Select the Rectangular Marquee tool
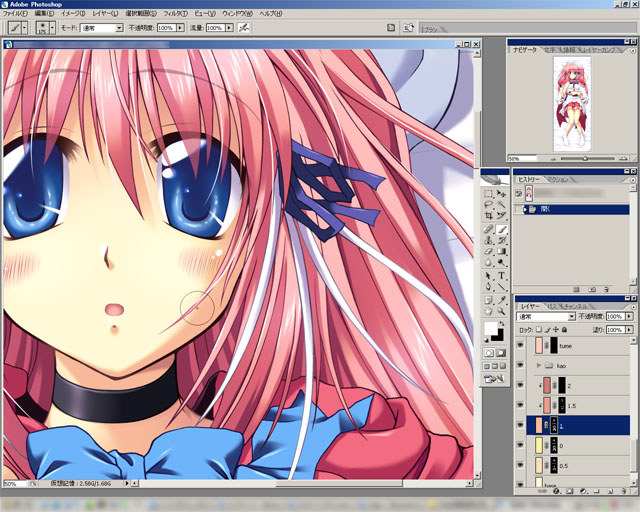The height and width of the screenshot is (512, 640). (488, 194)
